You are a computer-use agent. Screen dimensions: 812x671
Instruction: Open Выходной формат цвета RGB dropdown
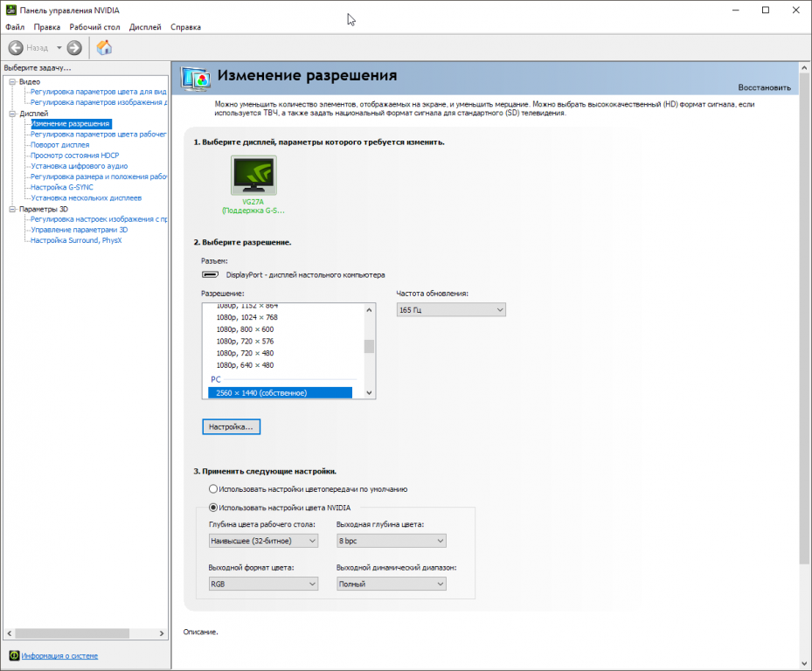[x=263, y=584]
